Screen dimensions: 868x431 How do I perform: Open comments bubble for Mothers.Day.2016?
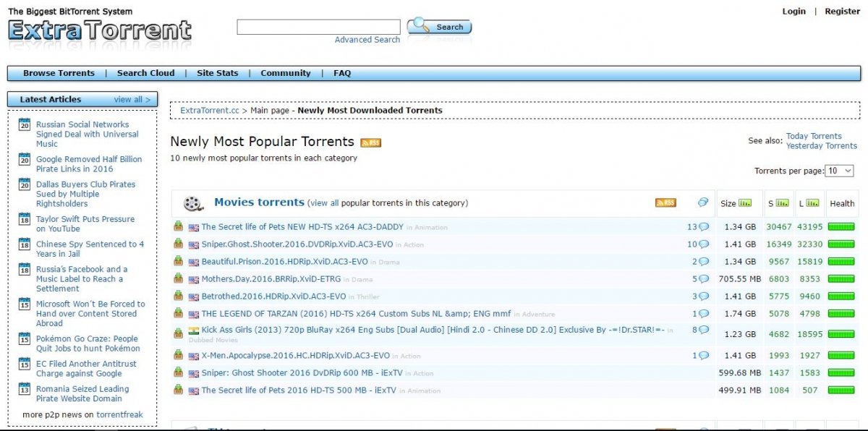704,279
